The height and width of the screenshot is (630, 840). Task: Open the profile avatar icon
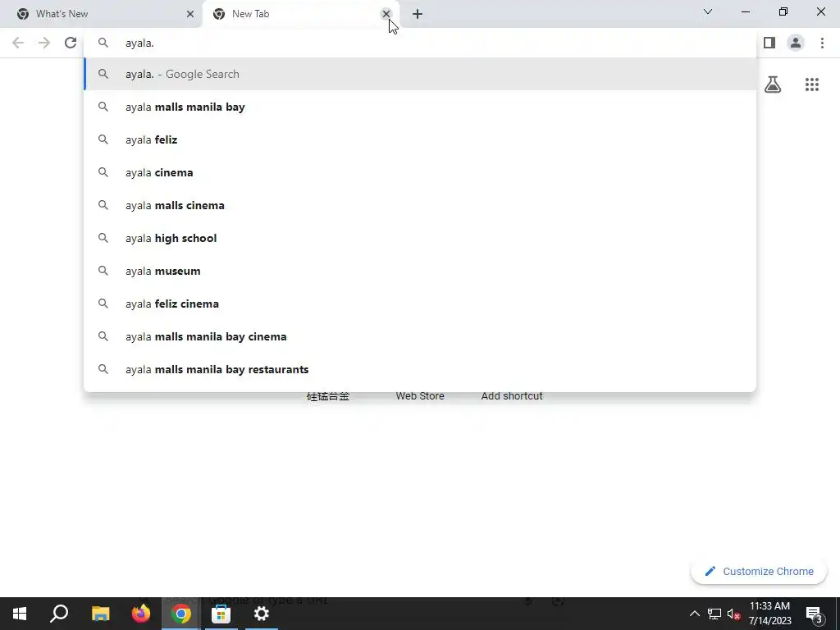796,43
